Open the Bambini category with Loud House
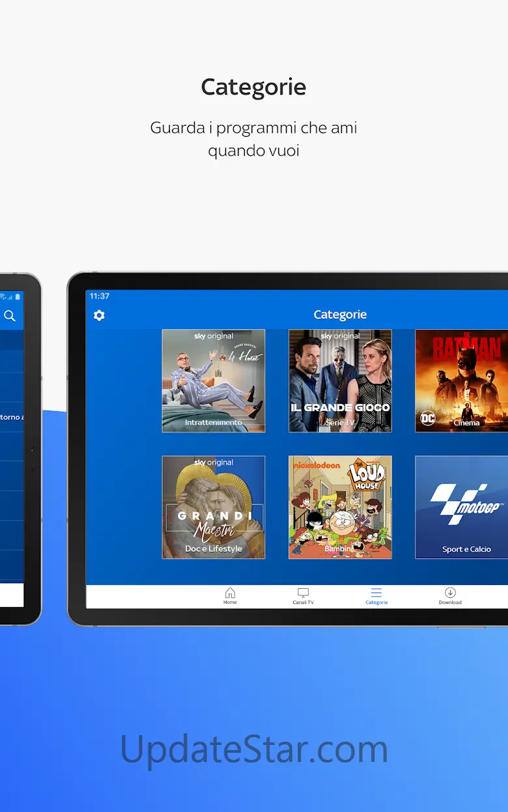Image resolution: width=508 pixels, height=812 pixels. point(341,507)
